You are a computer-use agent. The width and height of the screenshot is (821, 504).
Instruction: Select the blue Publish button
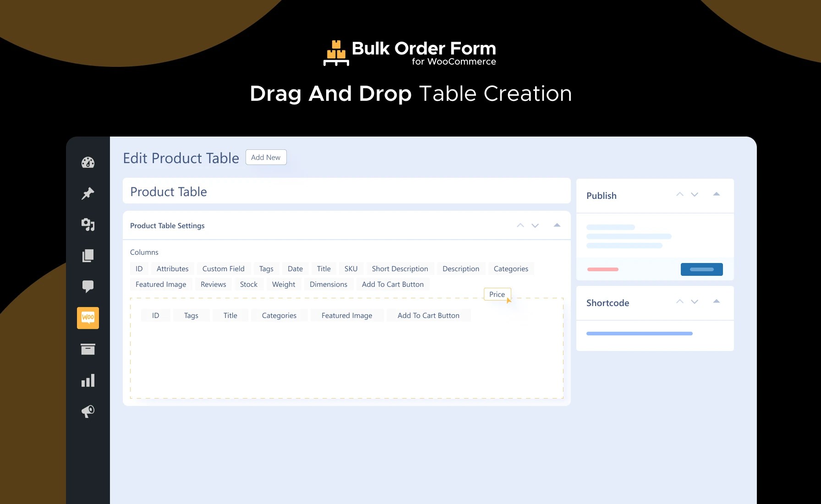701,269
